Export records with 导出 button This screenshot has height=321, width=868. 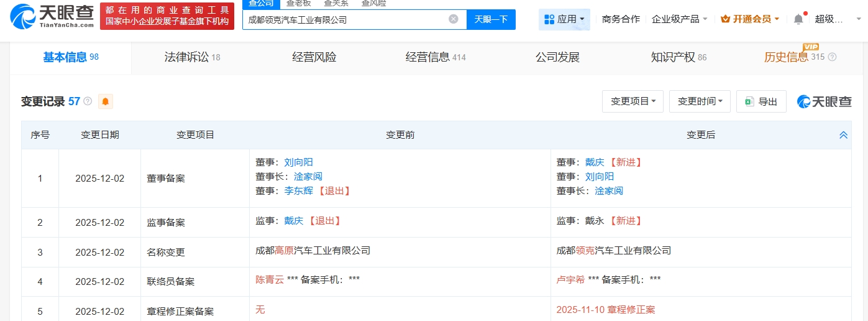tap(761, 101)
